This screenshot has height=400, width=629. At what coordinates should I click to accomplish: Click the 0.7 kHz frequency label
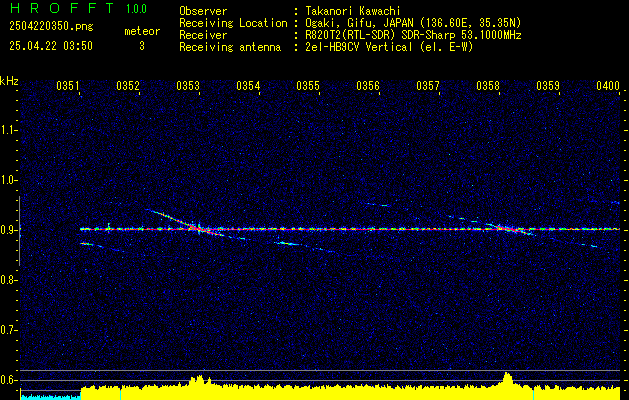[9, 330]
